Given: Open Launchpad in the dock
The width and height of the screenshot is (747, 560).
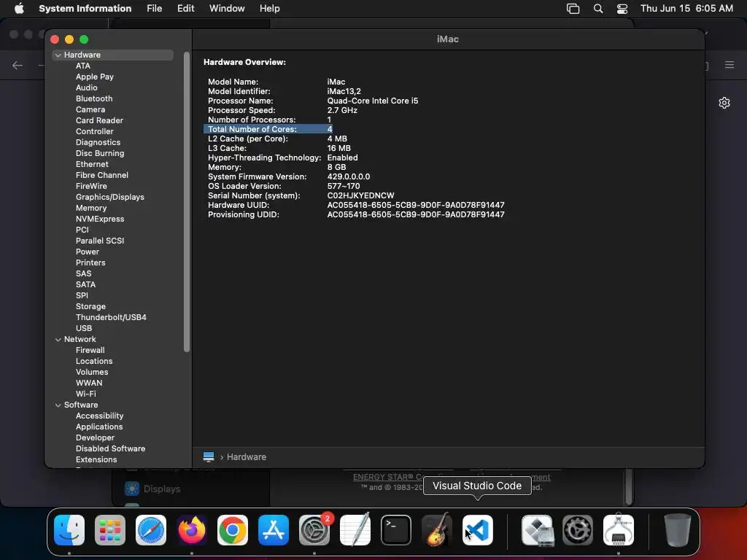Looking at the screenshot, I should click(x=110, y=530).
